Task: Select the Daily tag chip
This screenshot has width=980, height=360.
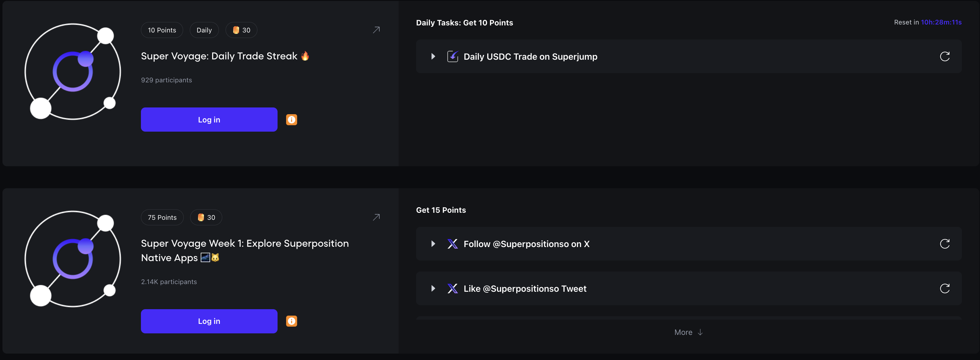Action: (204, 30)
